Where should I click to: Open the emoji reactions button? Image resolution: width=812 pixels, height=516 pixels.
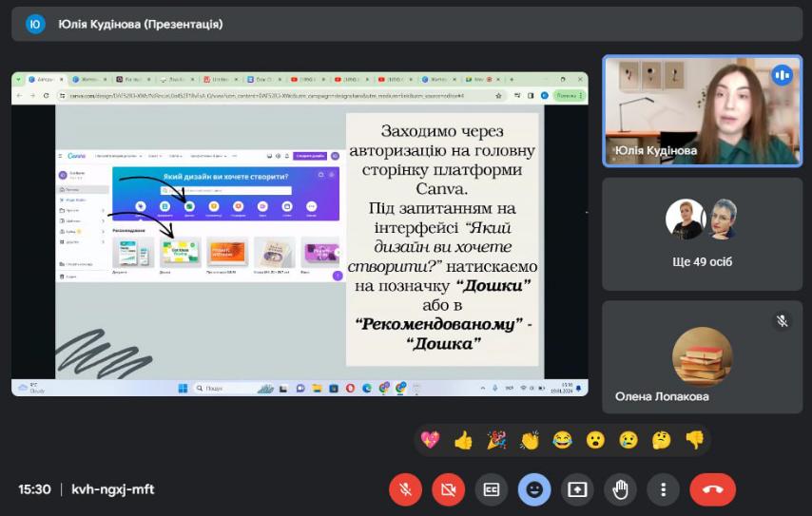coord(534,489)
